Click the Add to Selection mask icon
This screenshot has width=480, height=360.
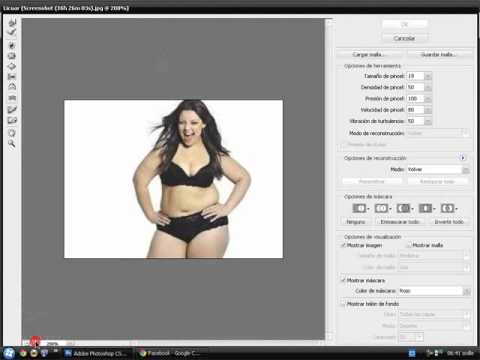coord(382,208)
